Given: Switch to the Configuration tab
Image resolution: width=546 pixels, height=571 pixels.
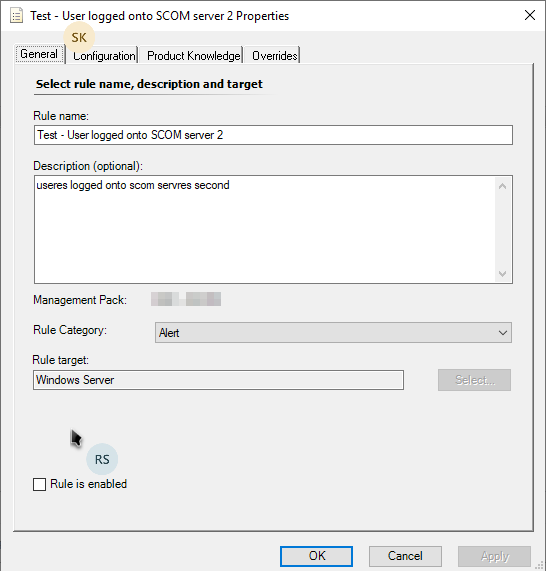Looking at the screenshot, I should [104, 55].
